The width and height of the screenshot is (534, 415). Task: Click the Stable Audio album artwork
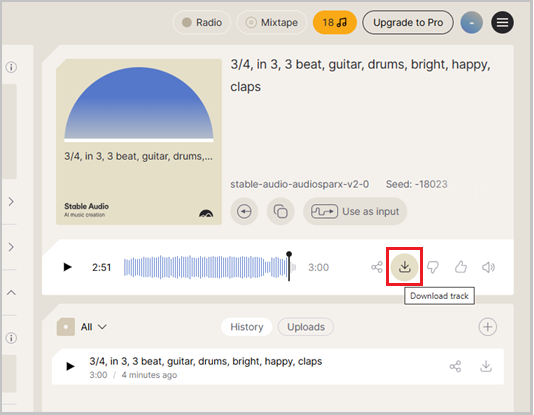click(x=139, y=142)
